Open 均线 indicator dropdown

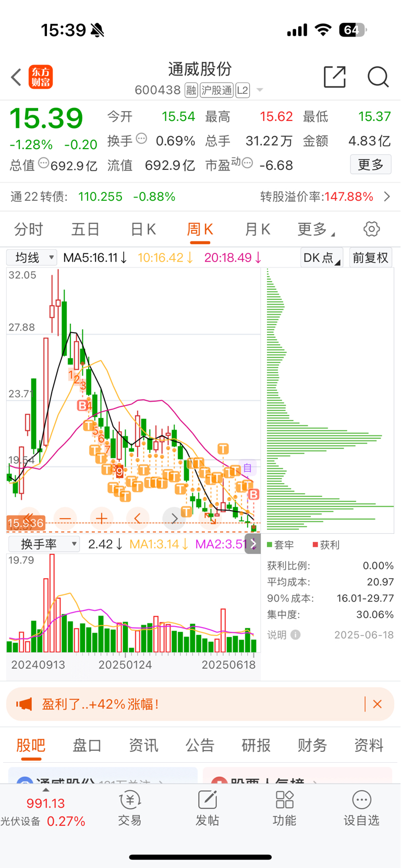[31, 258]
